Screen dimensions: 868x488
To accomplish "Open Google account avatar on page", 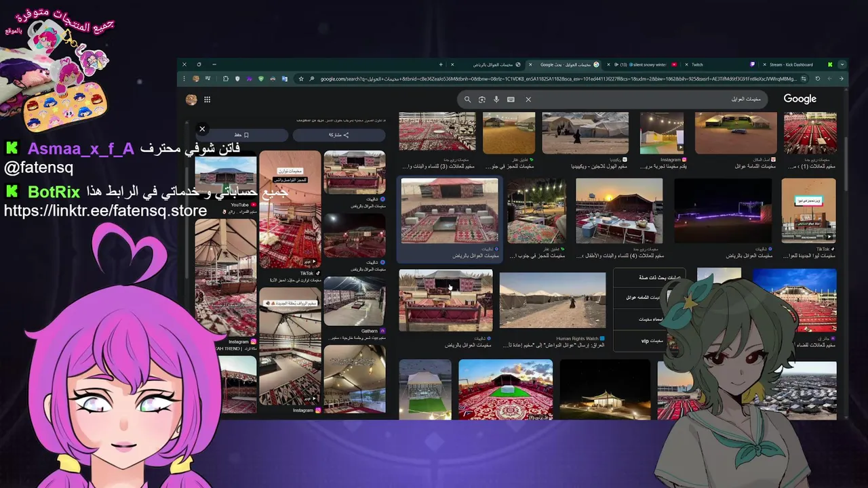I will [x=191, y=100].
